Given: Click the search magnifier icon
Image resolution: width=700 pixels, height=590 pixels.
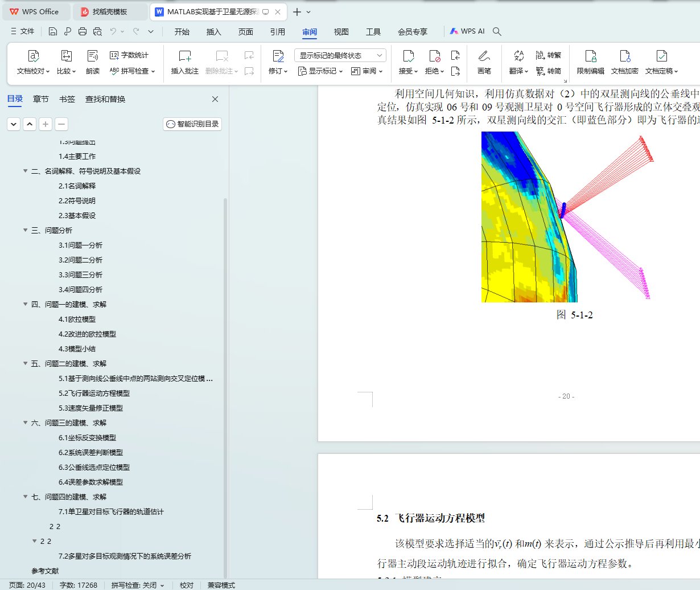Looking at the screenshot, I should [497, 31].
